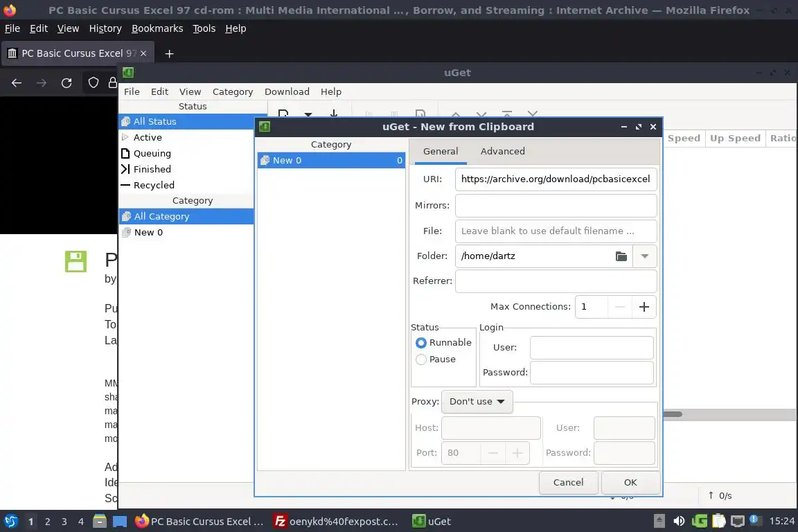Click the Login User field
Viewport: 798px width, 532px height.
[x=592, y=348]
